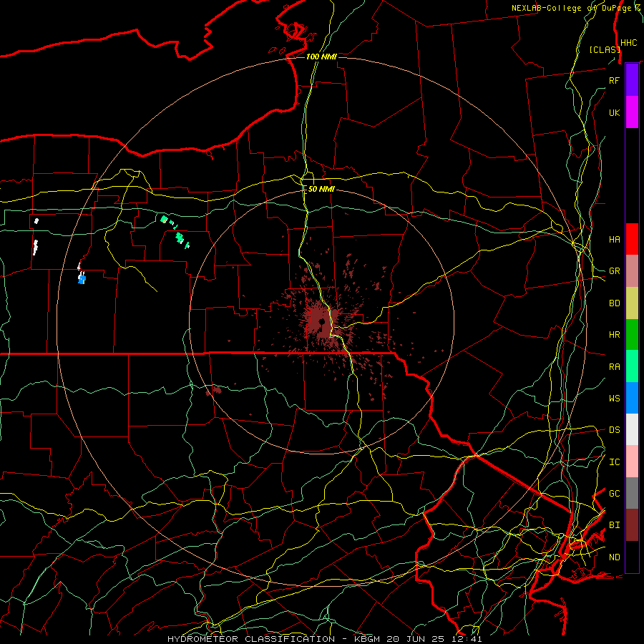Click the 'GR' legend label
The image size is (644, 644).
tap(614, 271)
